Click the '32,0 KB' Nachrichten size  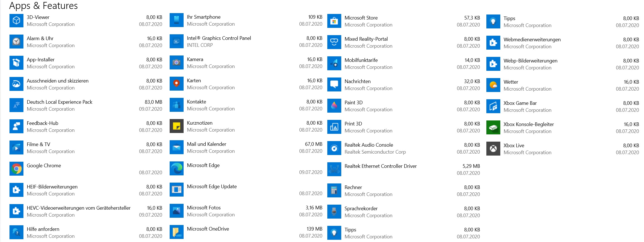[x=472, y=81]
